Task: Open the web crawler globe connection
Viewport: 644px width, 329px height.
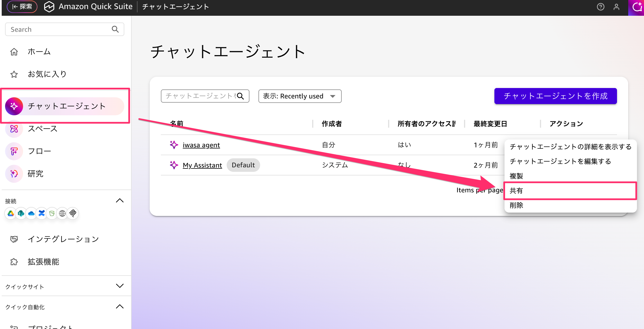Action: pyautogui.click(x=62, y=213)
